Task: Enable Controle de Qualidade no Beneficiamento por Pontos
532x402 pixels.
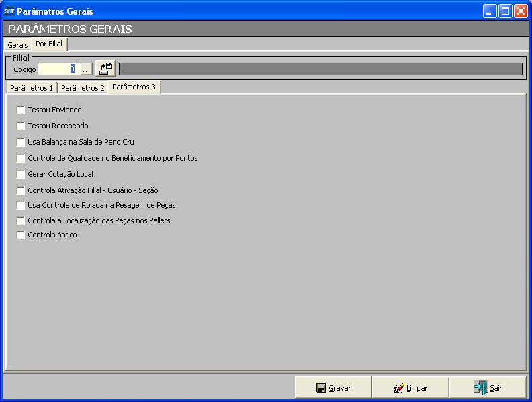Action: pos(21,158)
